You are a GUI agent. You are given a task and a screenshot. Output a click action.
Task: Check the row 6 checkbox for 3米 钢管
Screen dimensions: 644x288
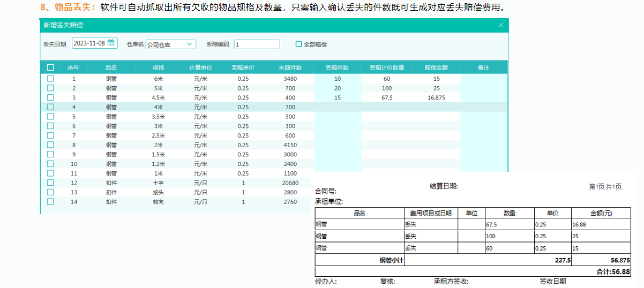coord(50,126)
